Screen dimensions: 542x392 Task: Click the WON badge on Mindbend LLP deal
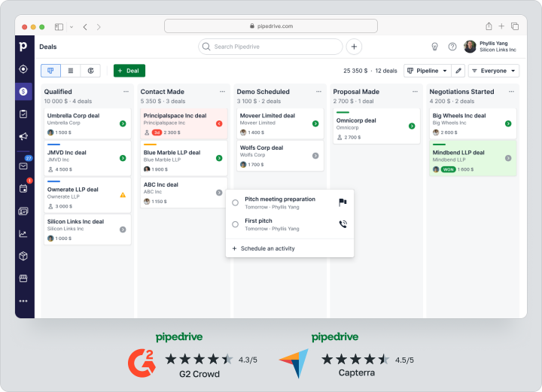point(449,169)
